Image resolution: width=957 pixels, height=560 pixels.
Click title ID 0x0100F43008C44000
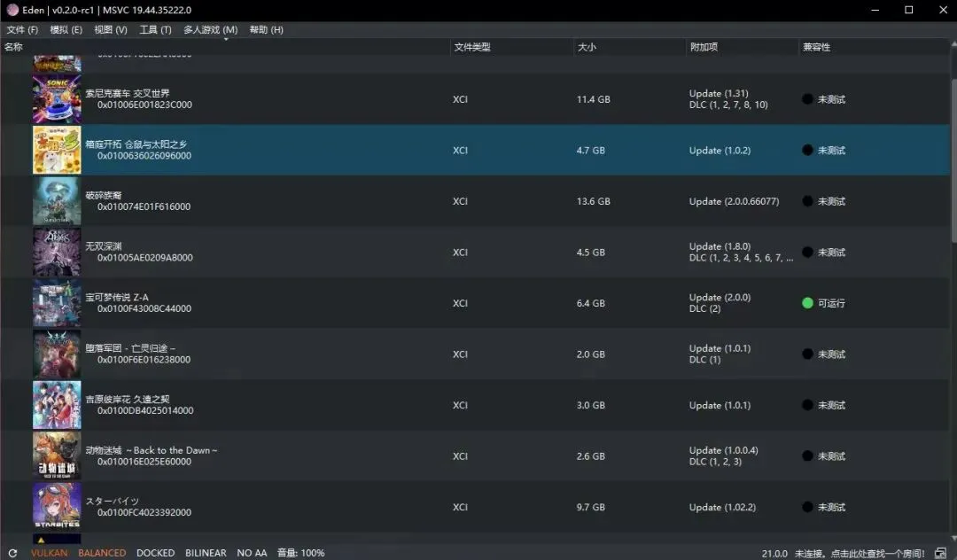pos(144,308)
